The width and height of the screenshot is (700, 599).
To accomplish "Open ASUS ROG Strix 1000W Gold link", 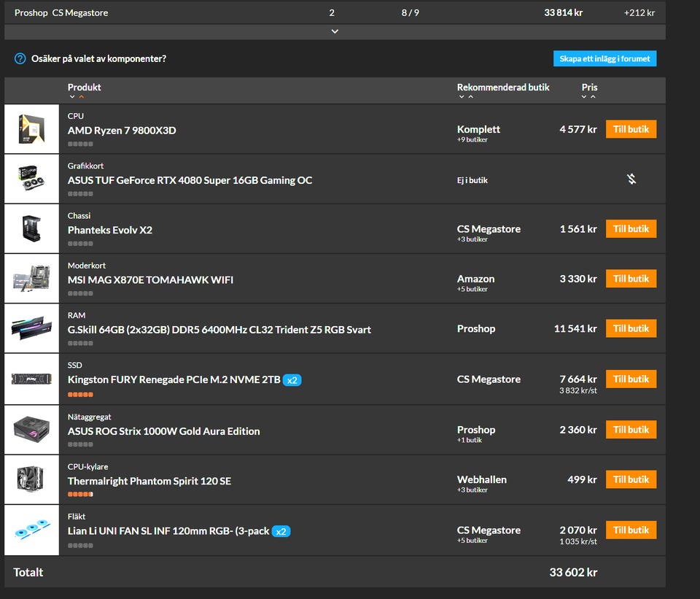I will (x=164, y=431).
